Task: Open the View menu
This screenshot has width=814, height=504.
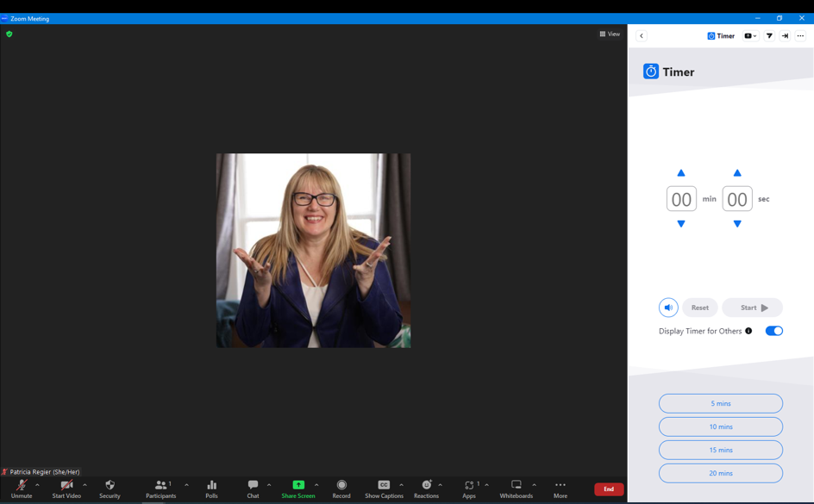Action: coord(610,34)
